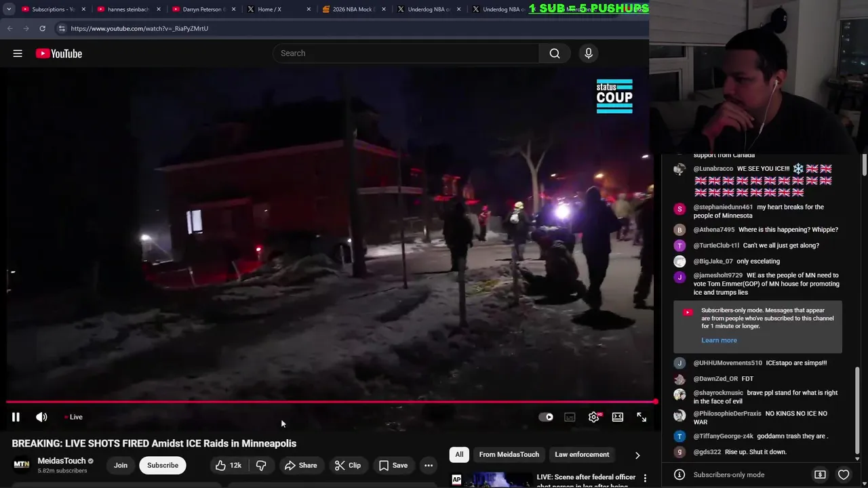Toggle the autoplay switch in player
The height and width of the screenshot is (488, 868).
tap(546, 418)
